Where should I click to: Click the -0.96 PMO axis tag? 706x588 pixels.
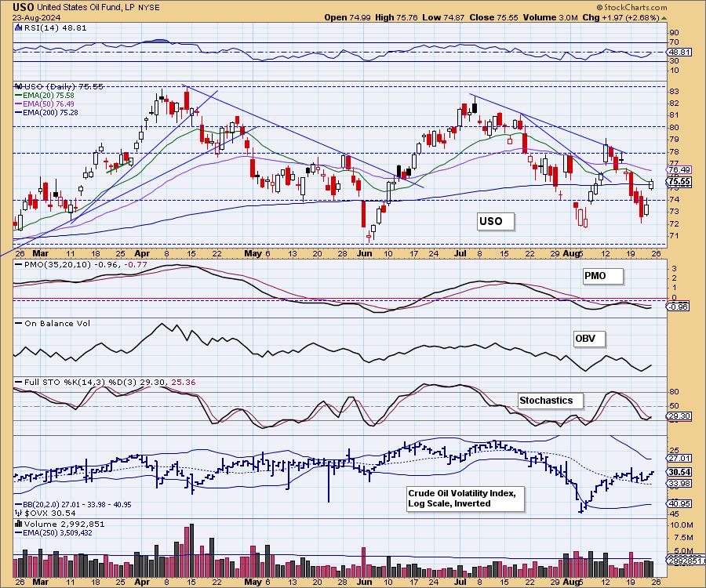(678, 307)
